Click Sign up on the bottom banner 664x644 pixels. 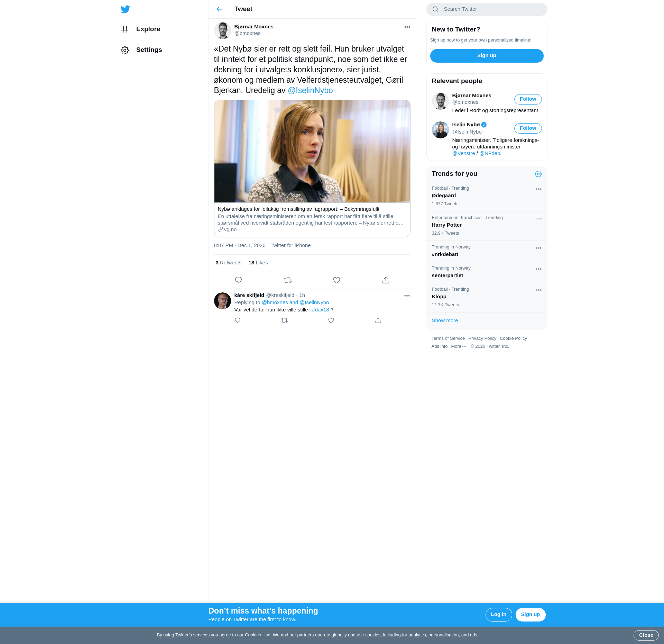click(x=530, y=615)
